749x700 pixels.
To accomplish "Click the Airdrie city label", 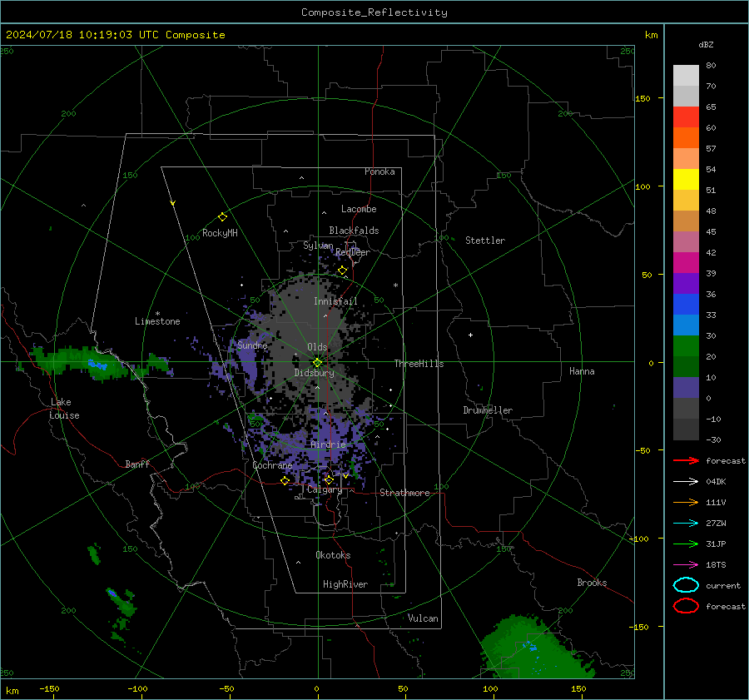I will 328,444.
